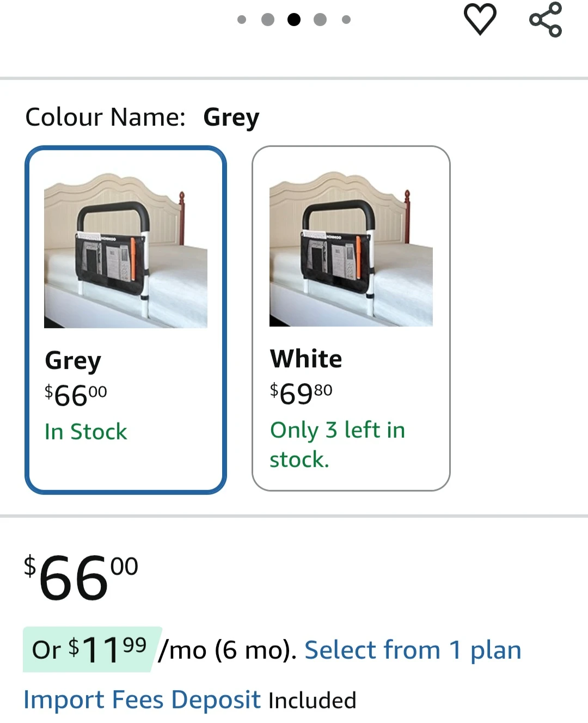
Task: Tap the 'Only 3 left in stock' text
Action: tap(337, 444)
